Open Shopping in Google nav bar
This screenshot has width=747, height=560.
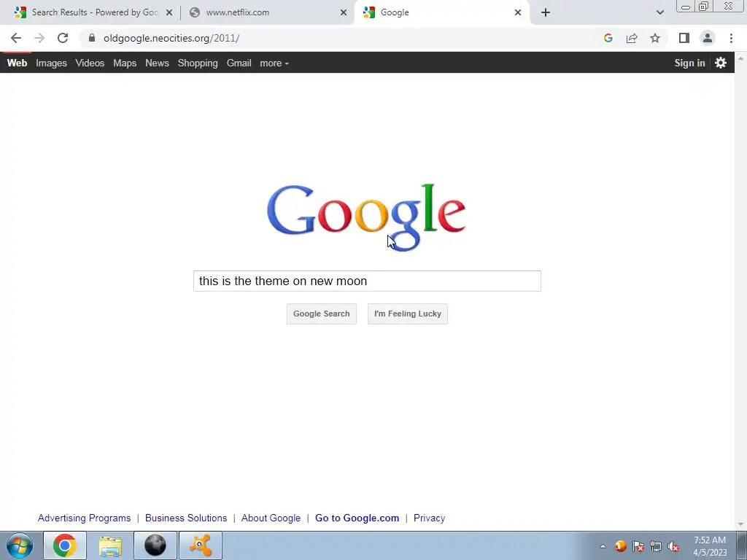[x=198, y=63]
